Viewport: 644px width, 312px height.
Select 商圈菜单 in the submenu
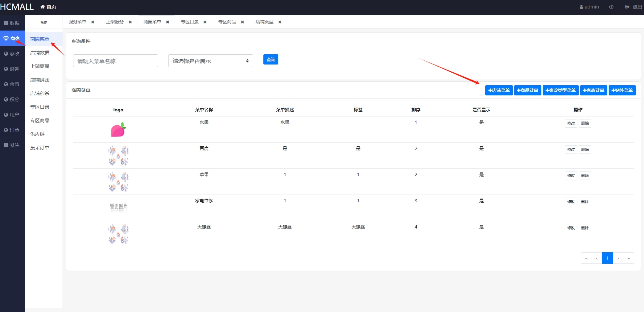click(x=44, y=39)
